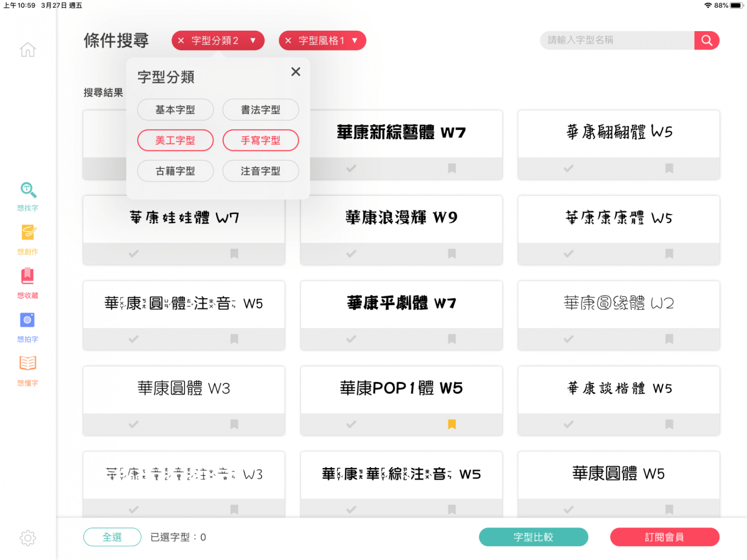Remove the 字型風格1 filter with its X
This screenshot has width=747, height=560.
288,40
